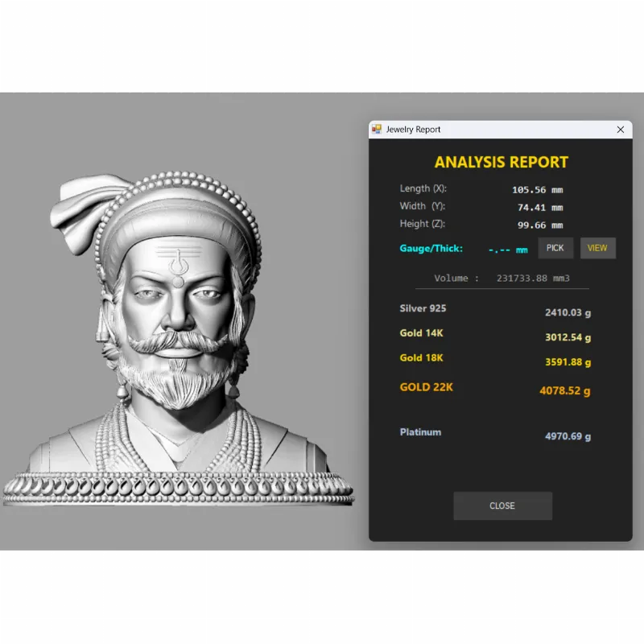This screenshot has height=644, width=644.
Task: Click the Platinum weight 4970.69 g
Action: (568, 436)
